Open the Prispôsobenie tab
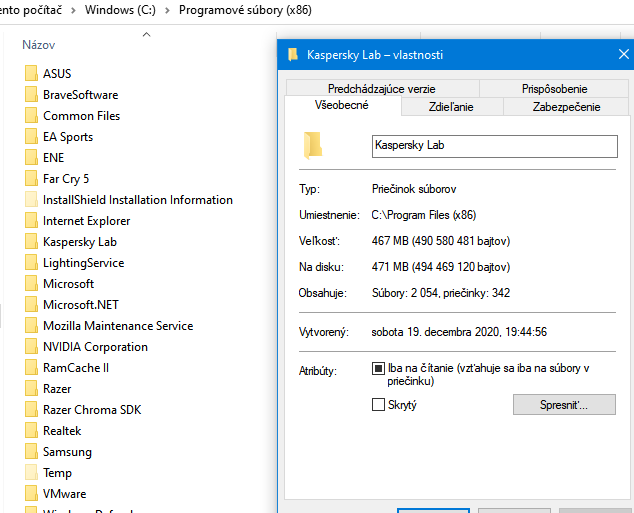 pyautogui.click(x=554, y=89)
